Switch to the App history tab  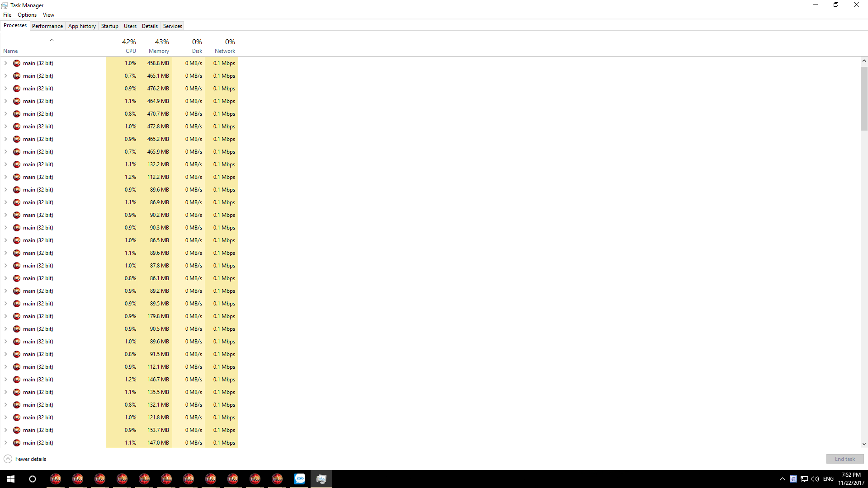point(82,26)
